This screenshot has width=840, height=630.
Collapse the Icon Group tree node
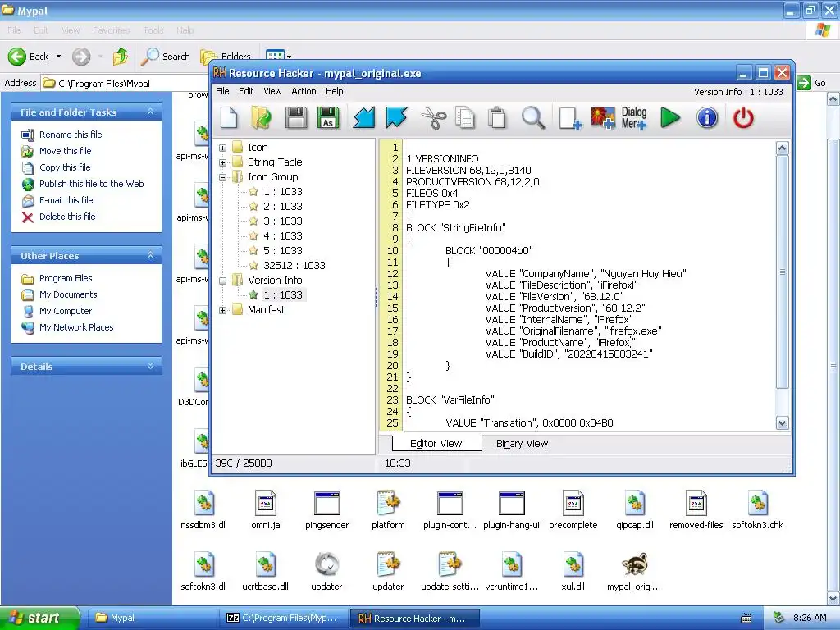(x=223, y=177)
